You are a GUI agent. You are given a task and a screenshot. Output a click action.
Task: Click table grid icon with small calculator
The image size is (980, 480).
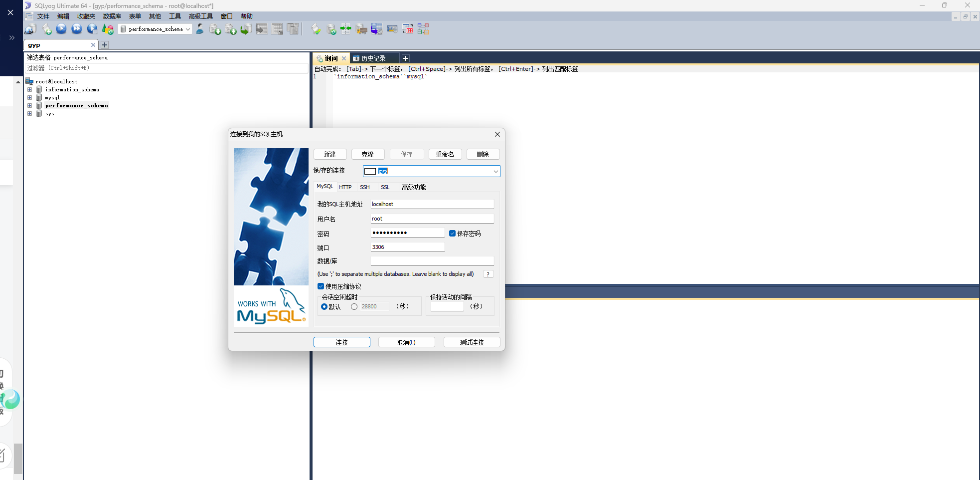[277, 29]
